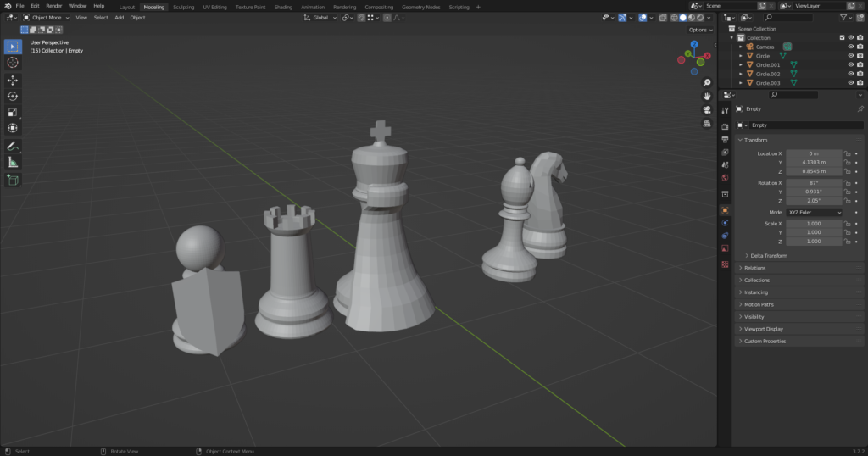
Task: Uncheck Collection exclude-from-view-layer checkbox
Action: (842, 37)
